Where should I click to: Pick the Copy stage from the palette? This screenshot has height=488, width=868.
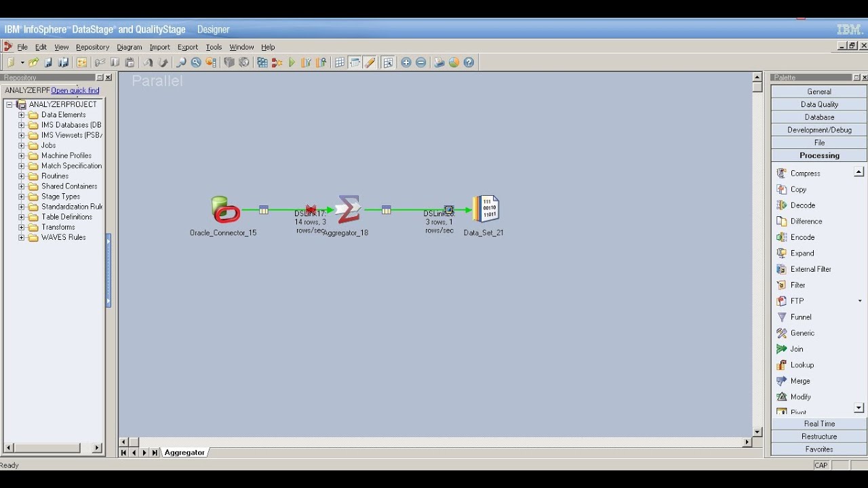tap(791, 190)
